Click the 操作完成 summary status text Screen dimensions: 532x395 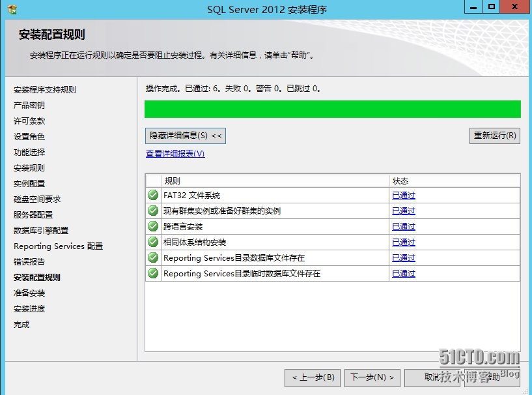tap(233, 89)
